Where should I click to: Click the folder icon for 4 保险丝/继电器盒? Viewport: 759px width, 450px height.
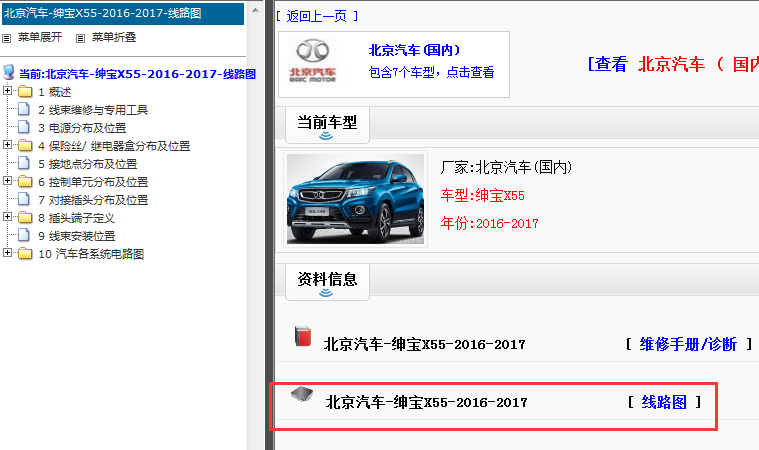[25, 145]
